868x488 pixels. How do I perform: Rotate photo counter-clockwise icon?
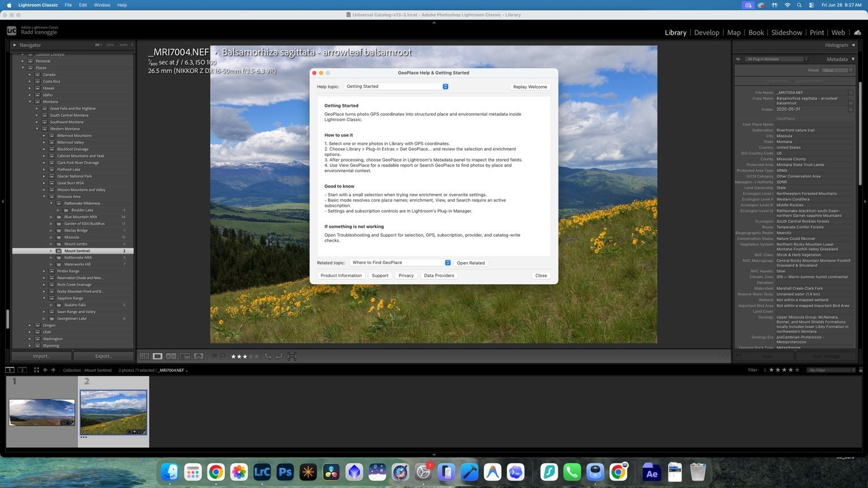tap(268, 356)
